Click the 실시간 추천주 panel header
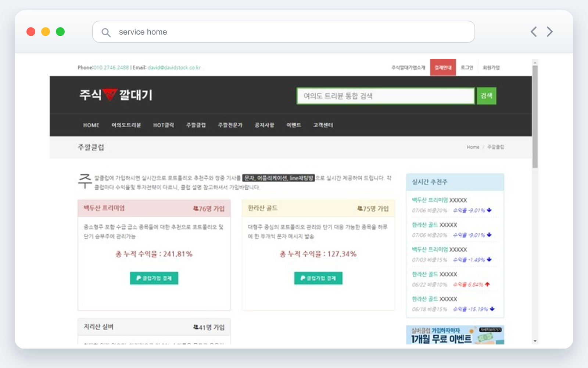588x368 pixels. pyautogui.click(x=455, y=182)
